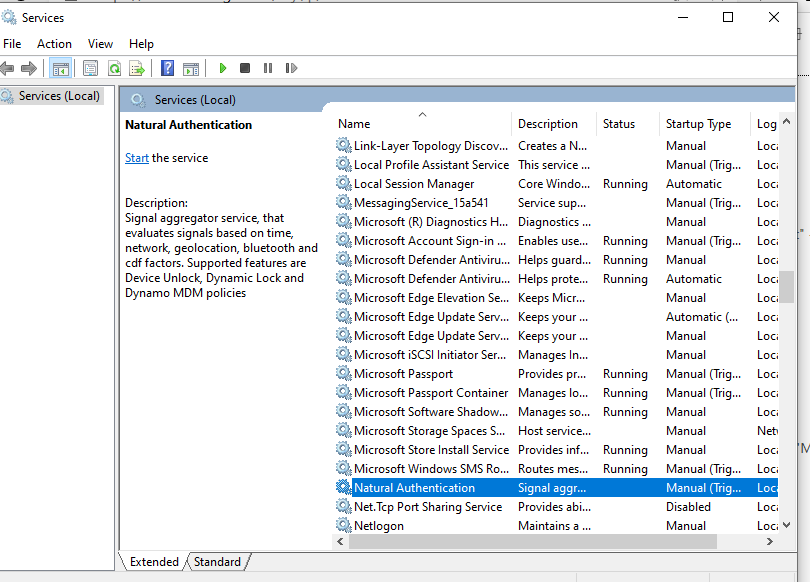Viewport: 810px width, 582px height.
Task: Click the Pause Service icon
Action: coord(268,68)
